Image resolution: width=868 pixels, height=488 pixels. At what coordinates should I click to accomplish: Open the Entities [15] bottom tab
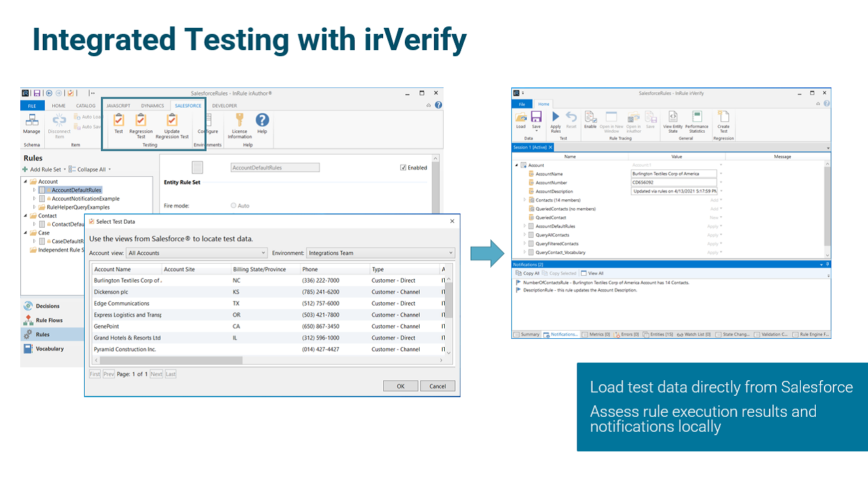pos(658,334)
